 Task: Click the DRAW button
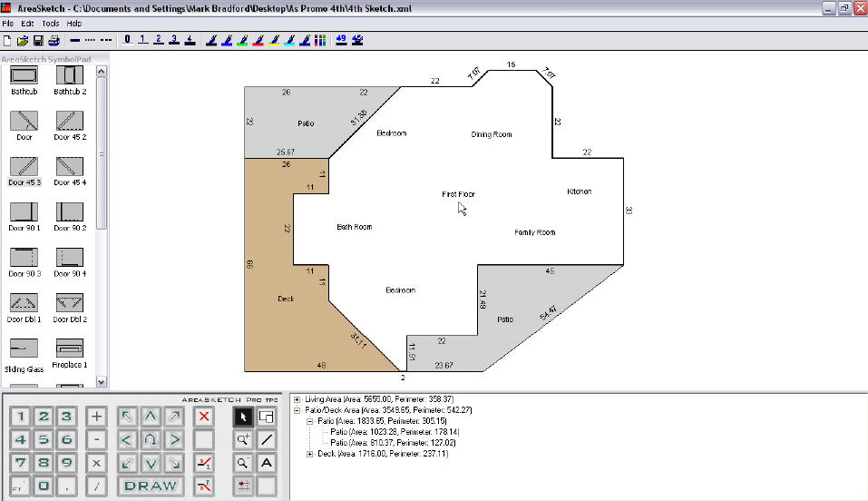click(150, 486)
